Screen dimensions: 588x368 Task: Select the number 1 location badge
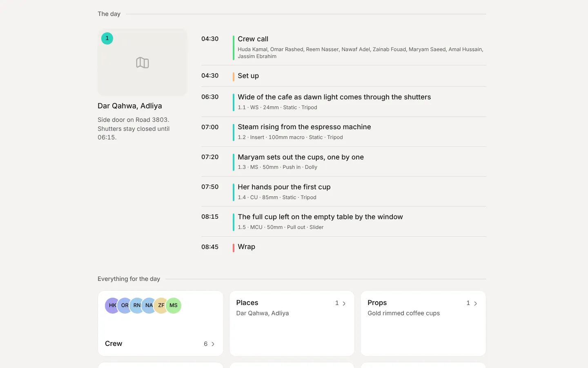pos(107,38)
